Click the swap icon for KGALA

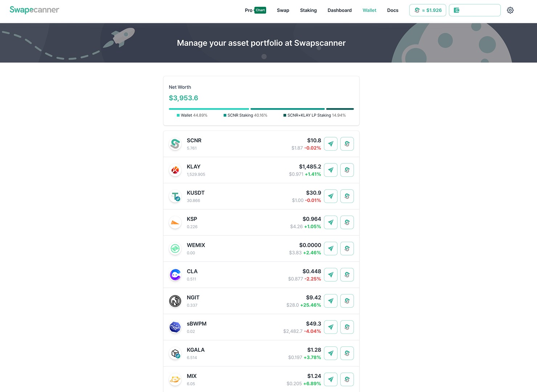click(347, 353)
